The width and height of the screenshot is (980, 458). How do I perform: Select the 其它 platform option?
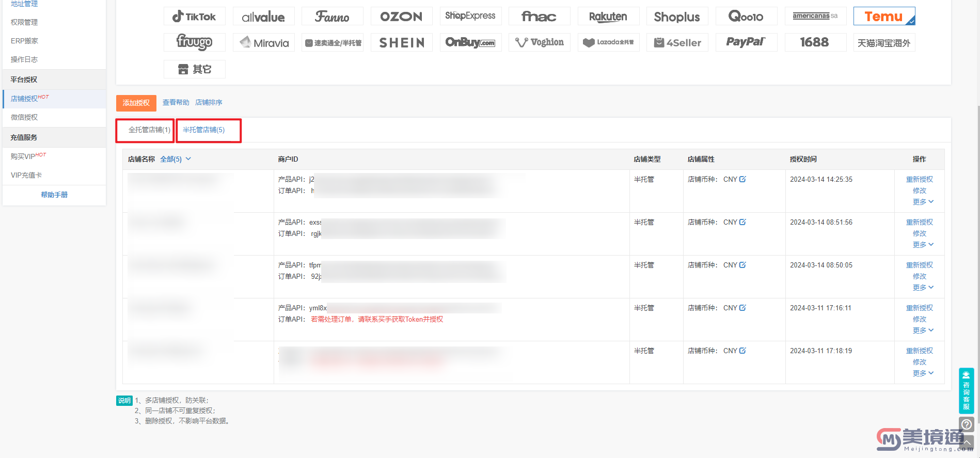(195, 69)
